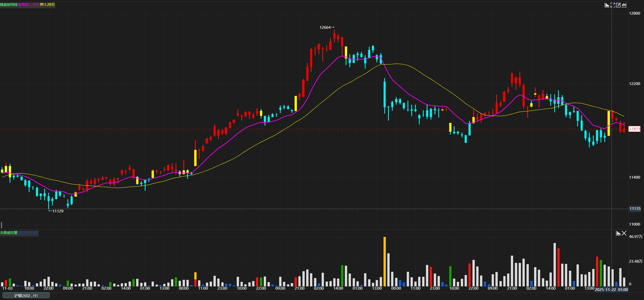Click the 指导线:1.19万 magenta value label
The width and height of the screenshot is (644, 300).
point(29,5)
